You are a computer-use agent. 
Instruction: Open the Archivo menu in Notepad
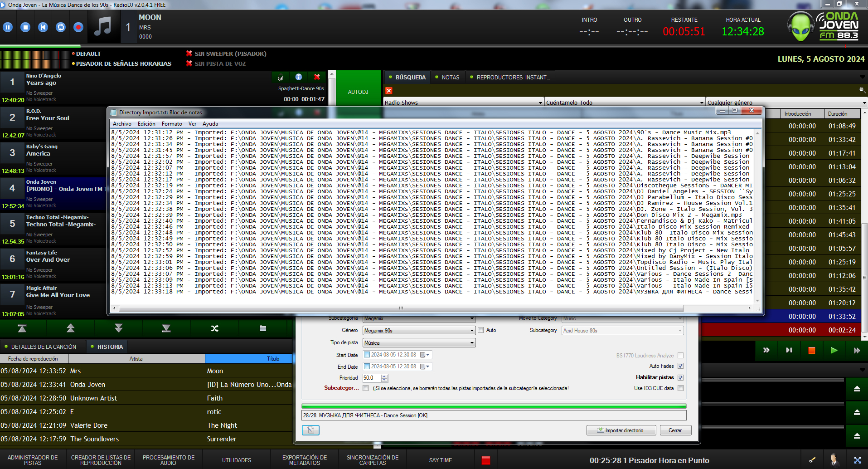click(122, 124)
